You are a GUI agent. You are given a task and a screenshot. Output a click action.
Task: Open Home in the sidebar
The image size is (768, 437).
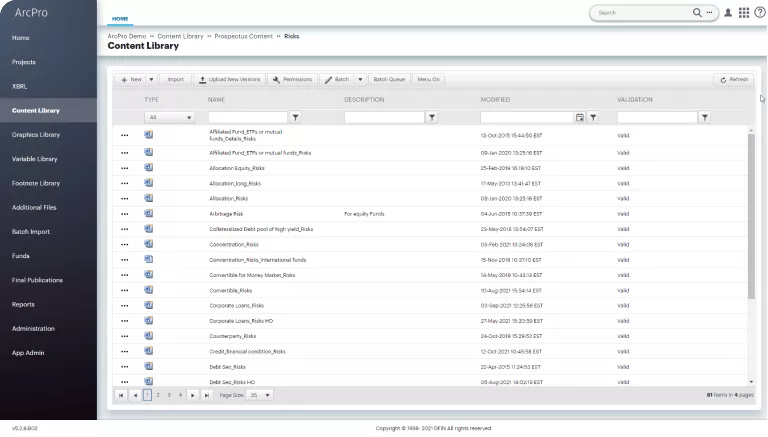point(21,38)
